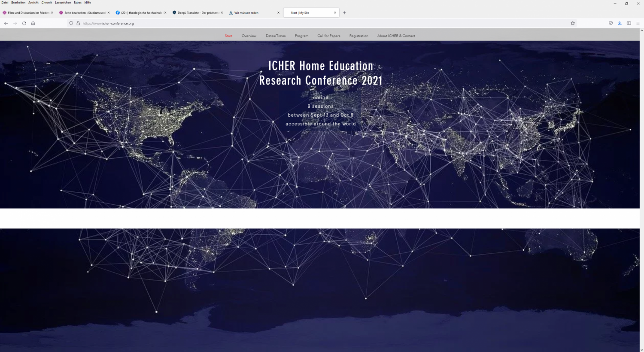The height and width of the screenshot is (352, 644).
Task: Restore down the browser window
Action: pos(626,3)
